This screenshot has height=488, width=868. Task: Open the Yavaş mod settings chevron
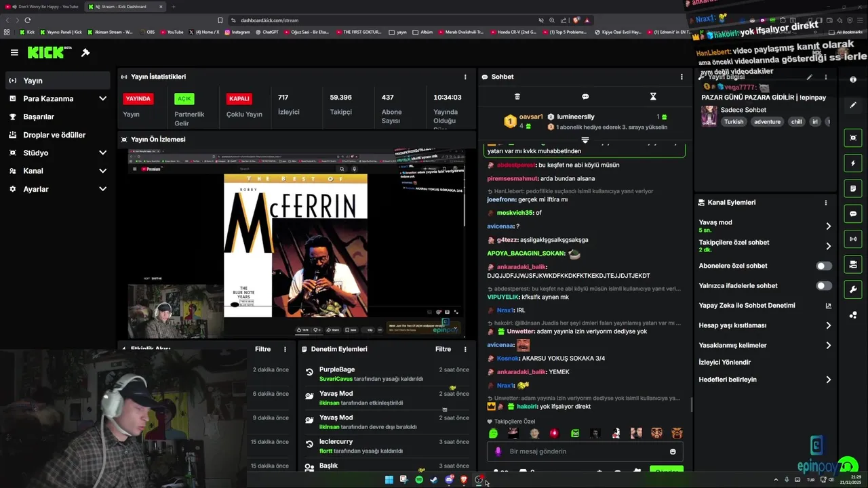[828, 226]
